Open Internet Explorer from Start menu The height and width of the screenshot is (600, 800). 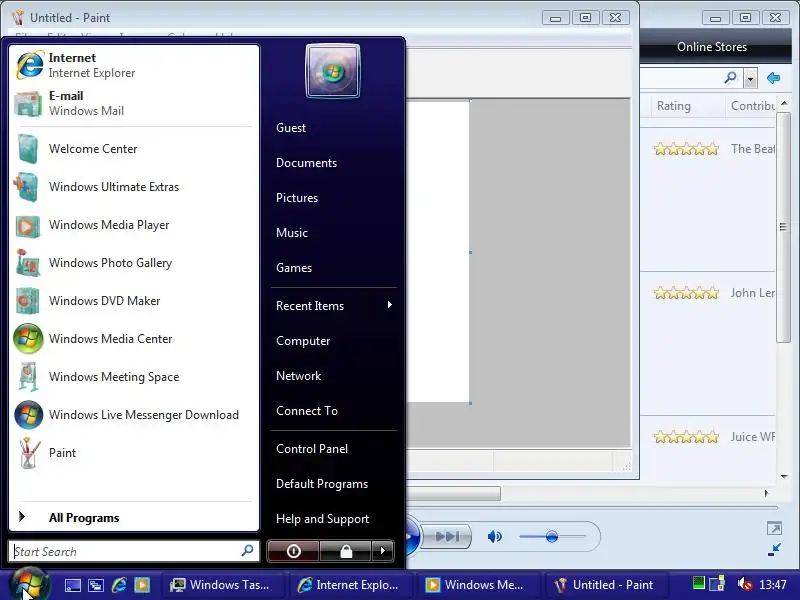coord(134,65)
